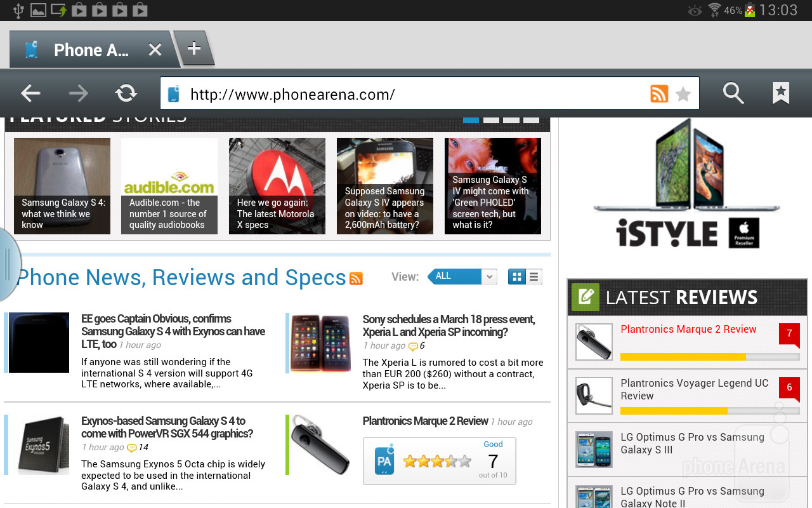Bookmark this page with the star icon
Image resolution: width=812 pixels, height=508 pixels.
click(683, 95)
